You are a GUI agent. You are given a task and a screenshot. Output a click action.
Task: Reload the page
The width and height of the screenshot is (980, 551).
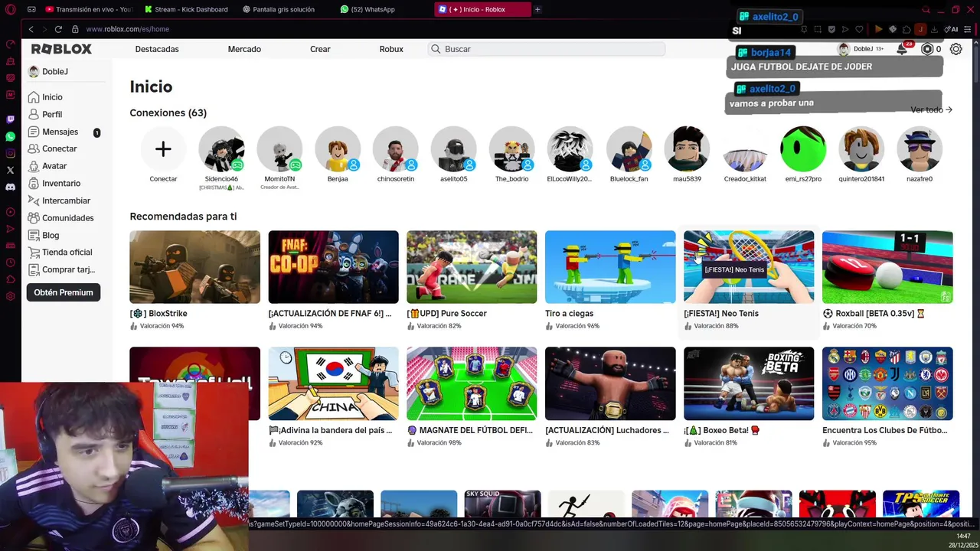pos(59,29)
